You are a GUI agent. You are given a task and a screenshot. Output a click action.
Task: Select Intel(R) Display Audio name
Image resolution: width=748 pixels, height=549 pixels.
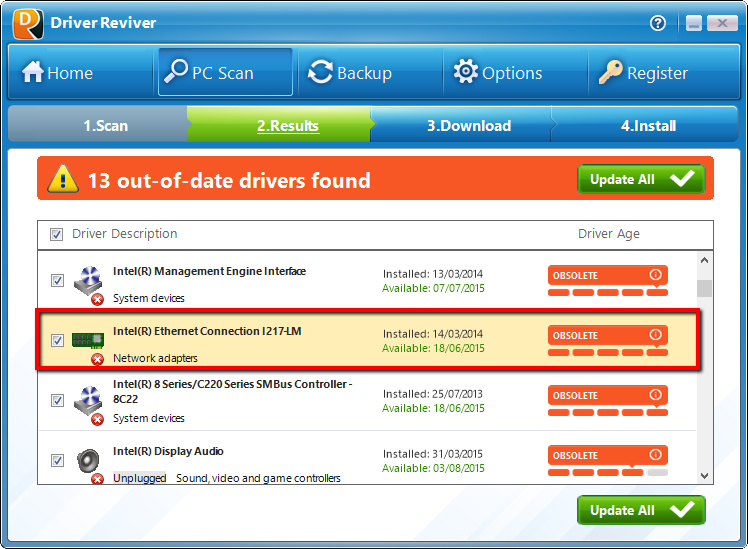click(x=168, y=451)
